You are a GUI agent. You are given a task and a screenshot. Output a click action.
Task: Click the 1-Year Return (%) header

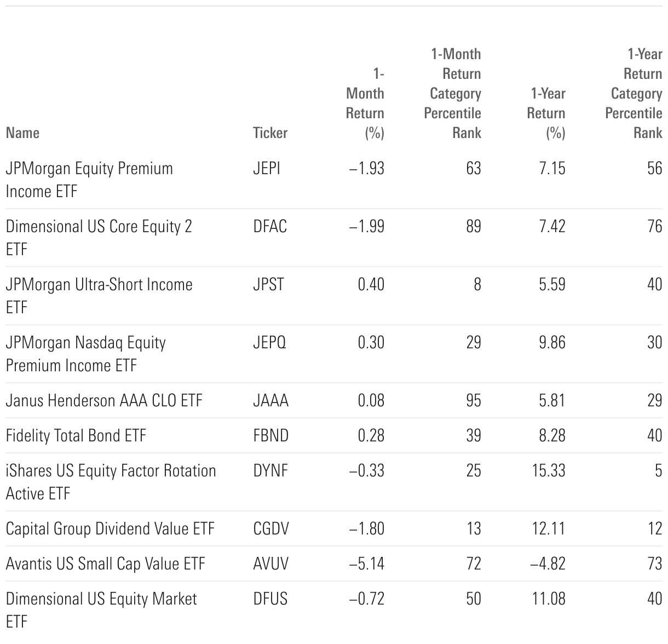click(x=546, y=113)
